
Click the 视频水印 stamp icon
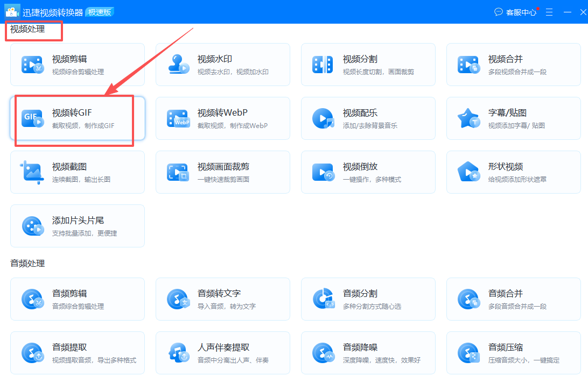[178, 65]
